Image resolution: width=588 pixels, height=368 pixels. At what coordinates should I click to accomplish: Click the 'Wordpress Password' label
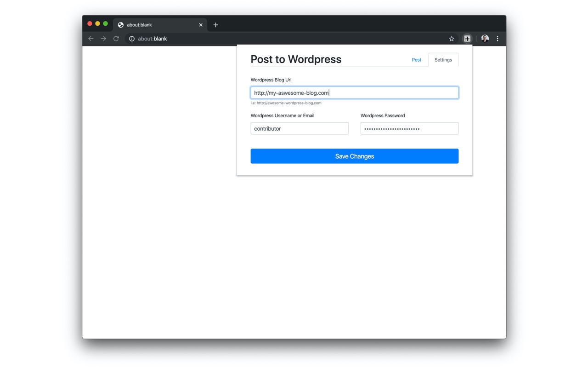[x=383, y=115]
